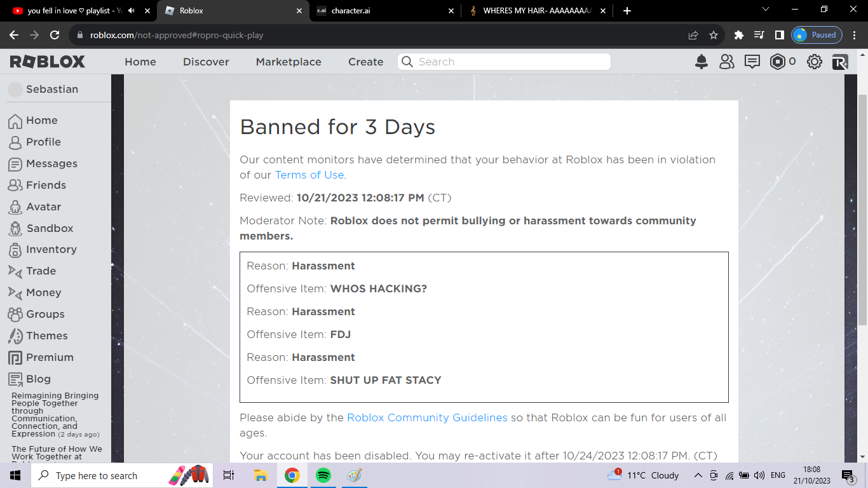This screenshot has height=488, width=868.
Task: Bookmark this page with the star
Action: point(714,35)
